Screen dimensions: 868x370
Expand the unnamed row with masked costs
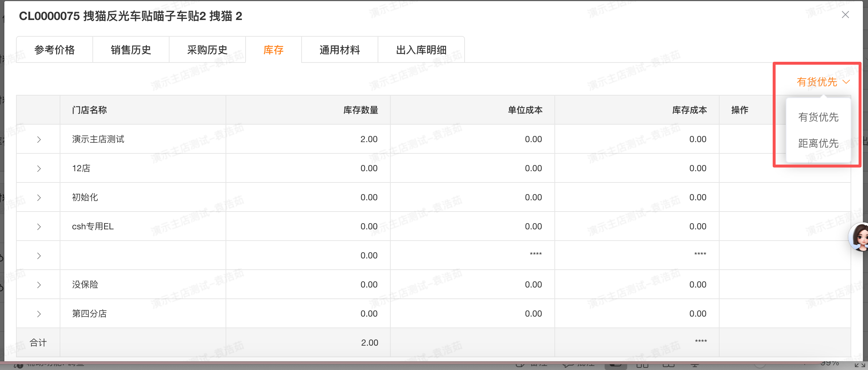[39, 256]
